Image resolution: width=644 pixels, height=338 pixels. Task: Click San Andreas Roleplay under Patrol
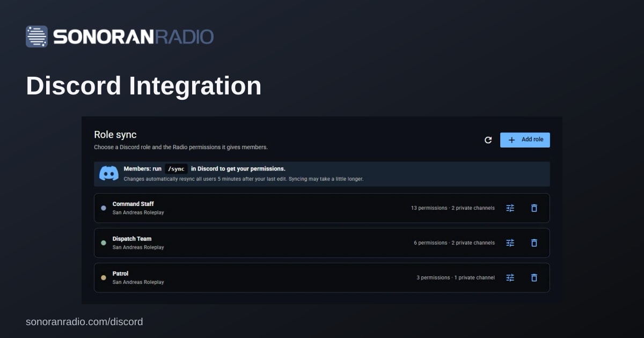[x=138, y=282]
